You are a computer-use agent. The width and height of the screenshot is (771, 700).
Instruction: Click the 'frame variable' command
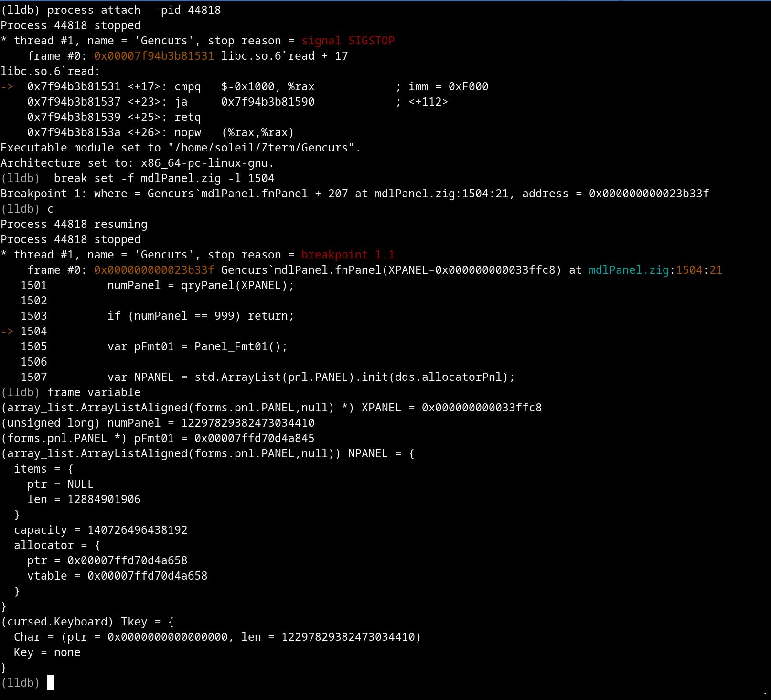(94, 392)
